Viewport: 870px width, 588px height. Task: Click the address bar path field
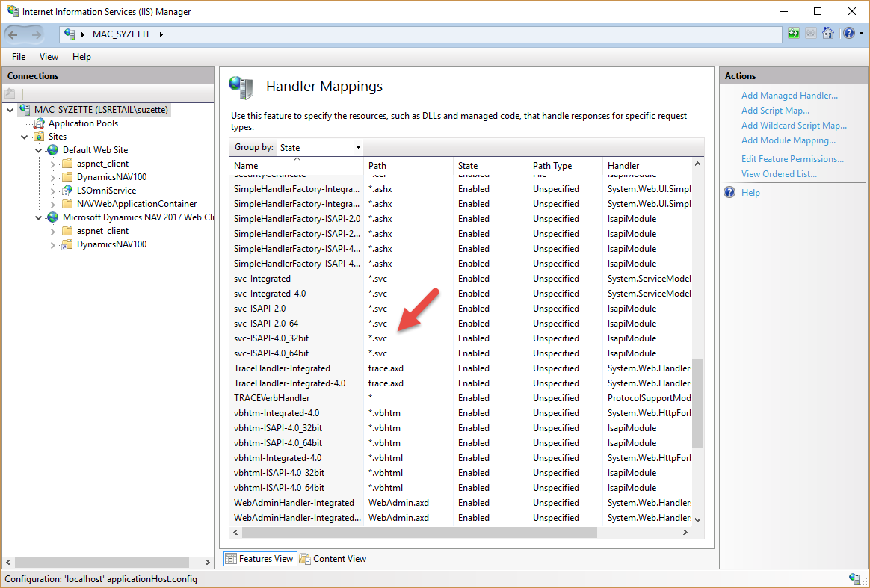point(421,34)
